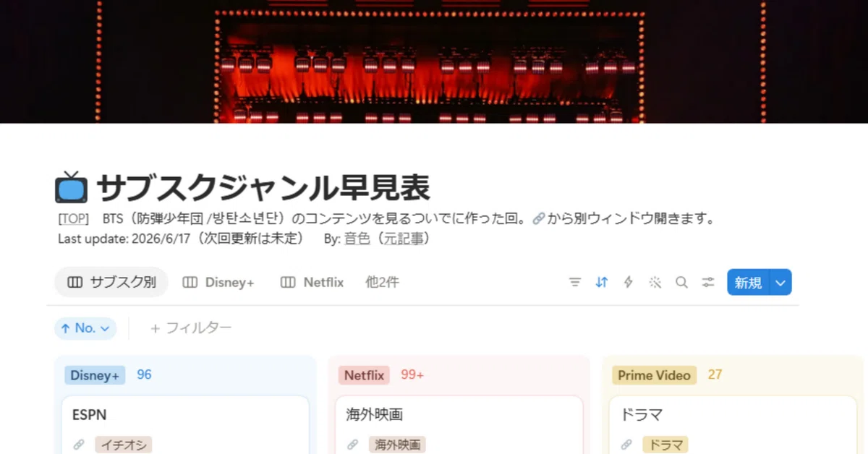
Task: Click the Prime Video group label
Action: coord(654,375)
